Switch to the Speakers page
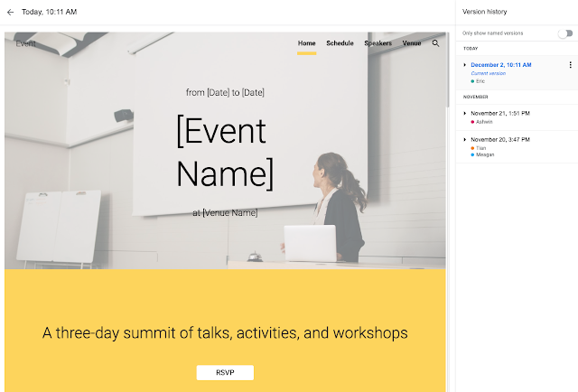The height and width of the screenshot is (392, 578). point(378,43)
